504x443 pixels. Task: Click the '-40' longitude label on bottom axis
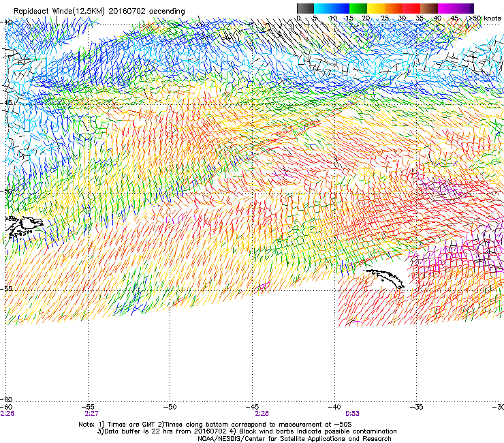(334, 407)
